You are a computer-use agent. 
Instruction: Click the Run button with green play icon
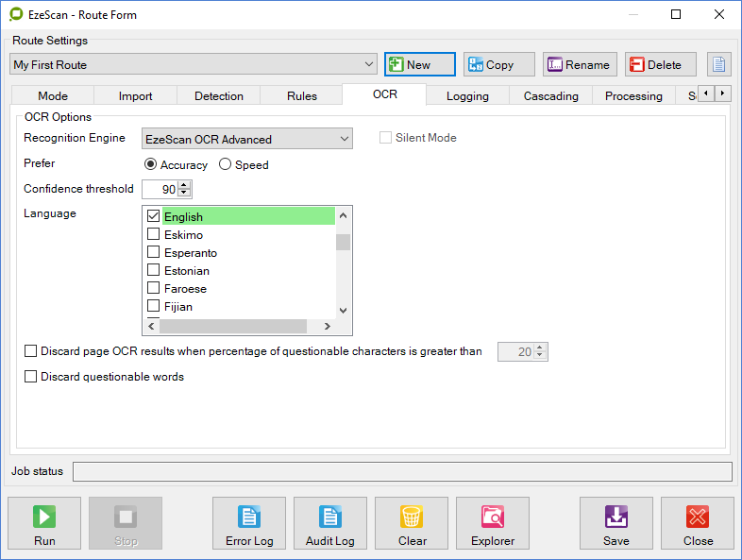pyautogui.click(x=44, y=523)
